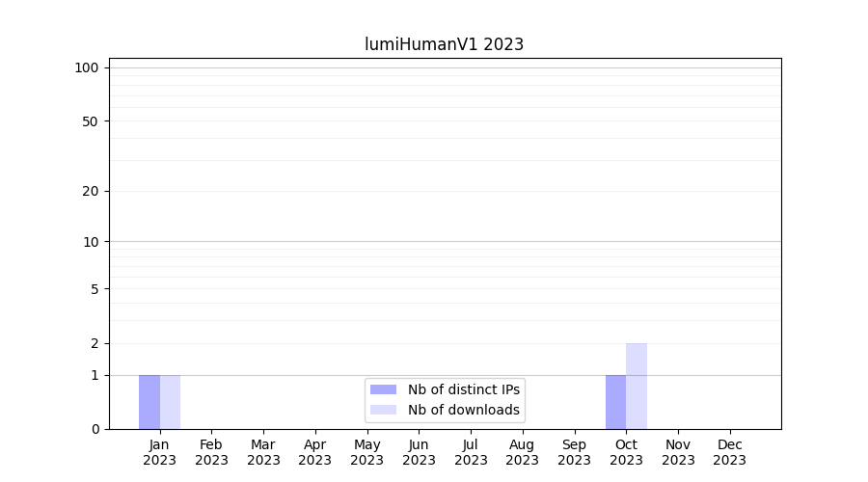Viewport: 868px width, 482px height.
Task: Click the 'Jun 2023' x-axis label
Action: 419,452
